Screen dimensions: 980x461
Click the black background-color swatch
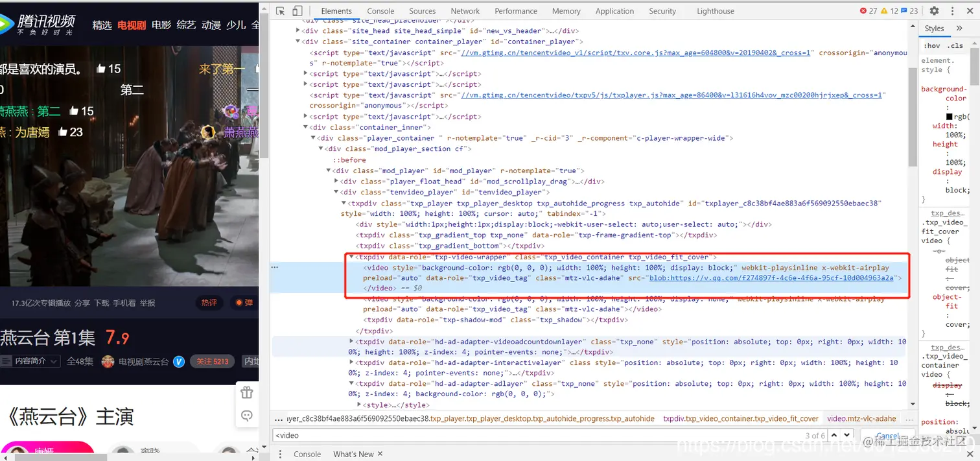click(x=950, y=117)
